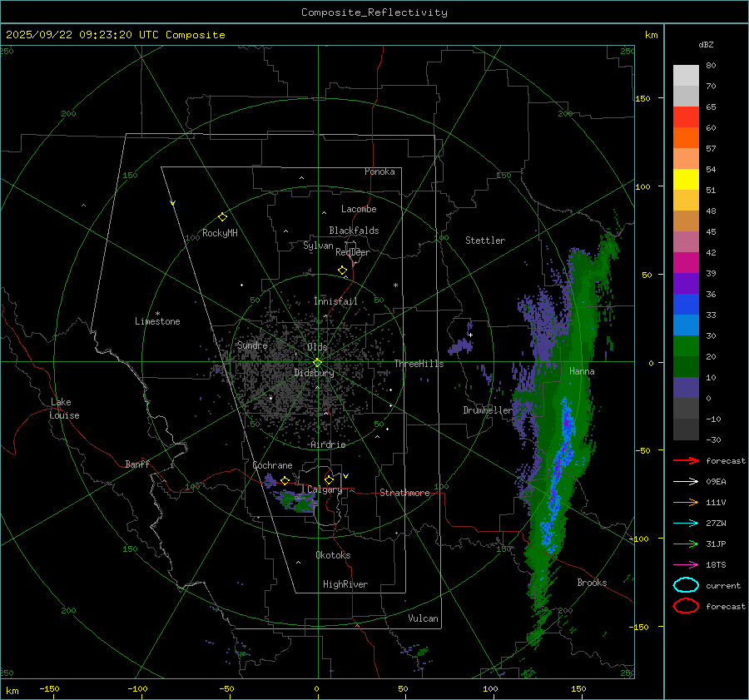Click the yellow diamond marker near Red Deer
The image size is (749, 700).
pos(342,271)
